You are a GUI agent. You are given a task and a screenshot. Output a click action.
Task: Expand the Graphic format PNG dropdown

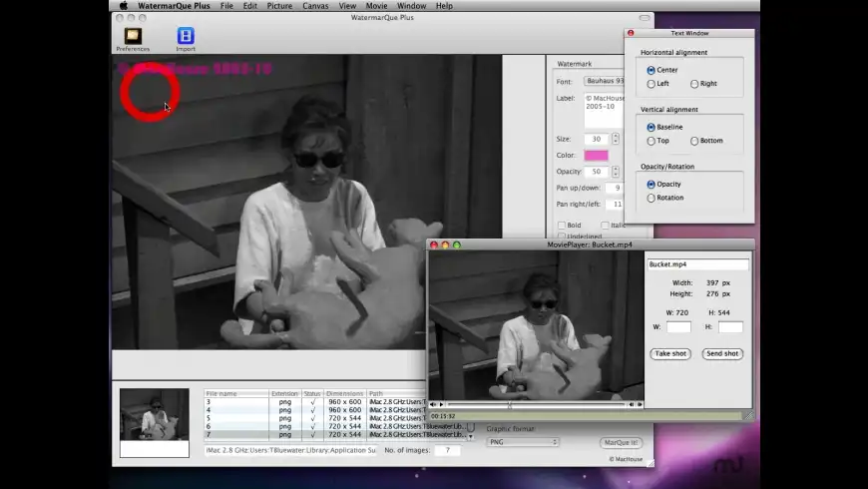pyautogui.click(x=522, y=442)
